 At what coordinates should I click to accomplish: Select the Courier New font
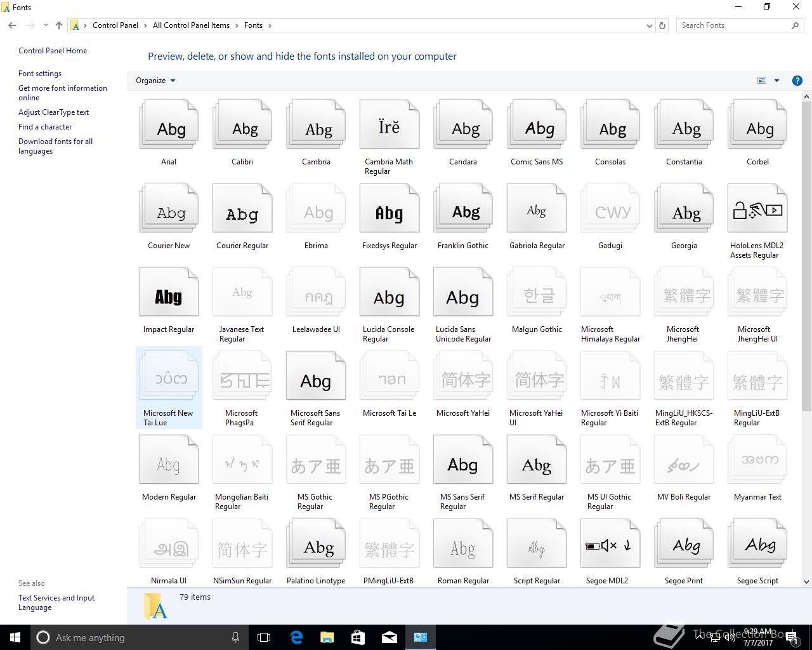(x=169, y=216)
